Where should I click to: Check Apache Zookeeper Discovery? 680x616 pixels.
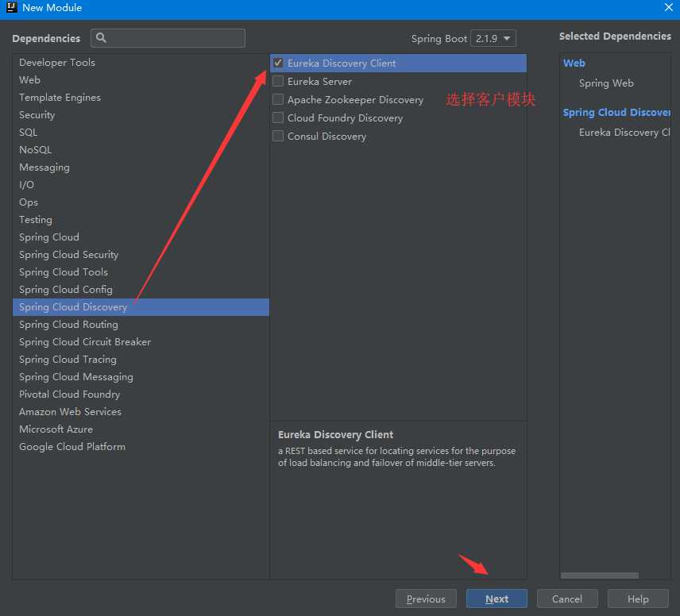pyautogui.click(x=278, y=99)
